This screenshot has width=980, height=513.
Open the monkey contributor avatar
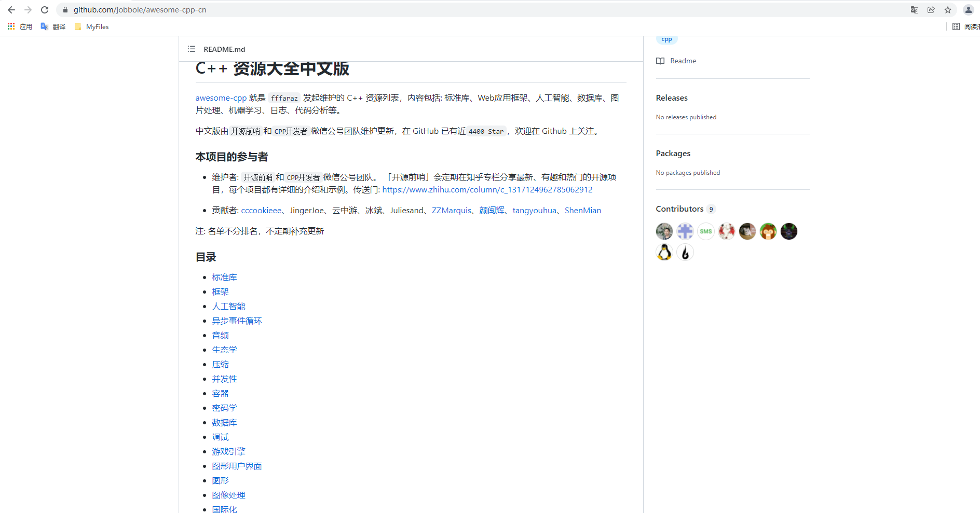click(x=768, y=231)
